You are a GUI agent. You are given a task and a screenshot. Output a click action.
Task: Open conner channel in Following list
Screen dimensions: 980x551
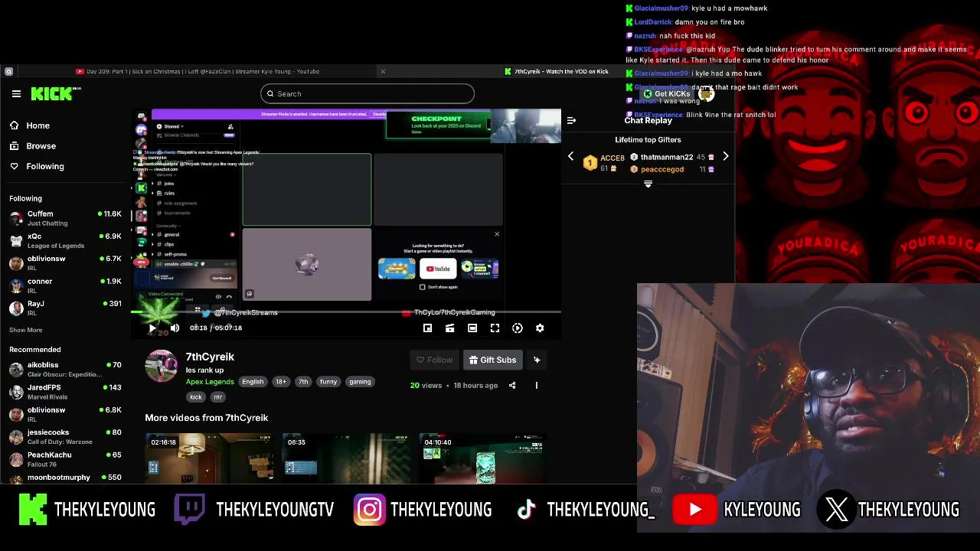coord(65,285)
